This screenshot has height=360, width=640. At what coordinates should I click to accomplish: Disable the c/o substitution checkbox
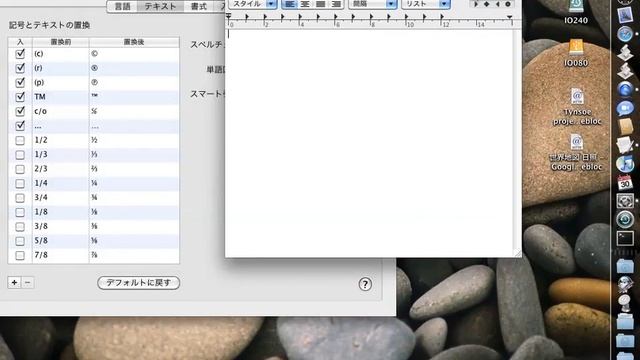(20, 111)
